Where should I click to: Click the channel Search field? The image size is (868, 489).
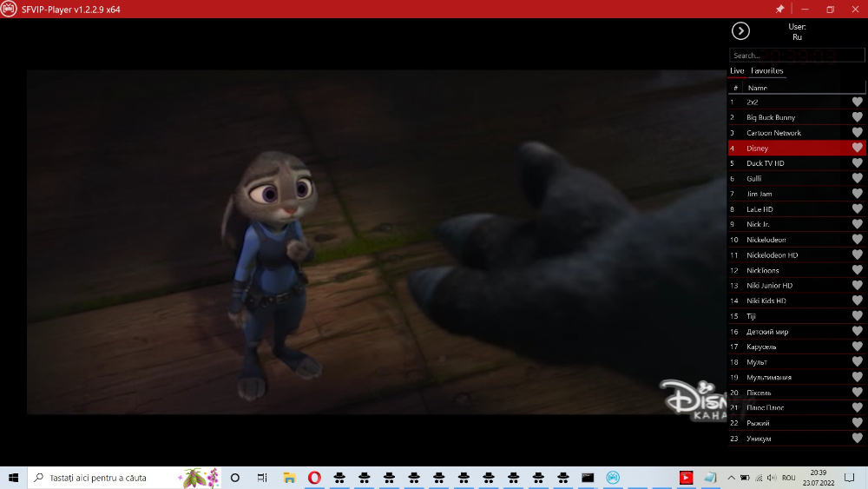[x=797, y=56]
